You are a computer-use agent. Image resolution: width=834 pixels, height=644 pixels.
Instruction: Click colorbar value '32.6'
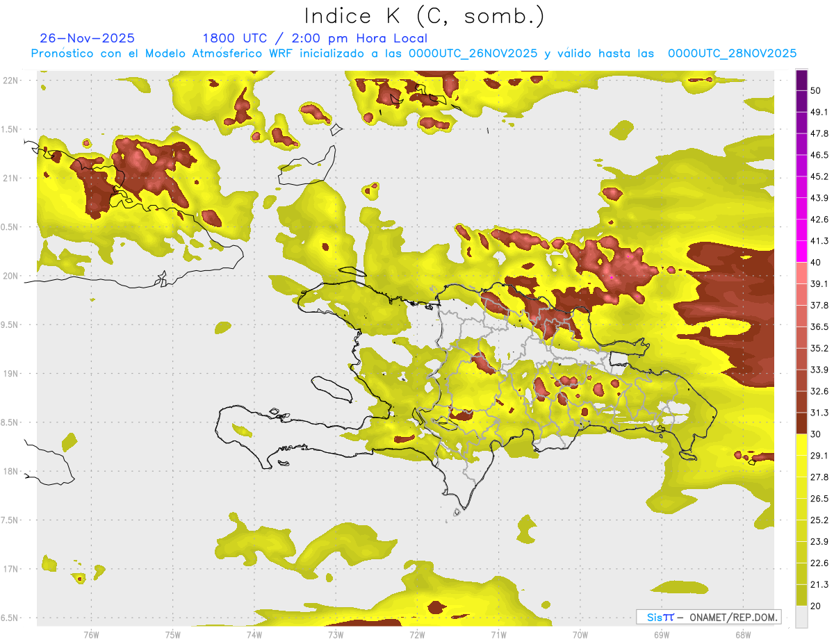pyautogui.click(x=819, y=391)
